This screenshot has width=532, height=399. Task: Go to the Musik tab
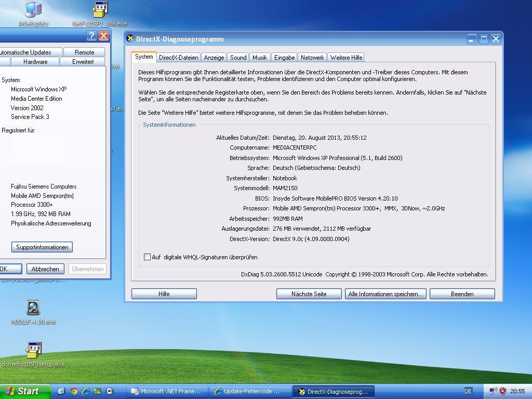click(x=260, y=57)
